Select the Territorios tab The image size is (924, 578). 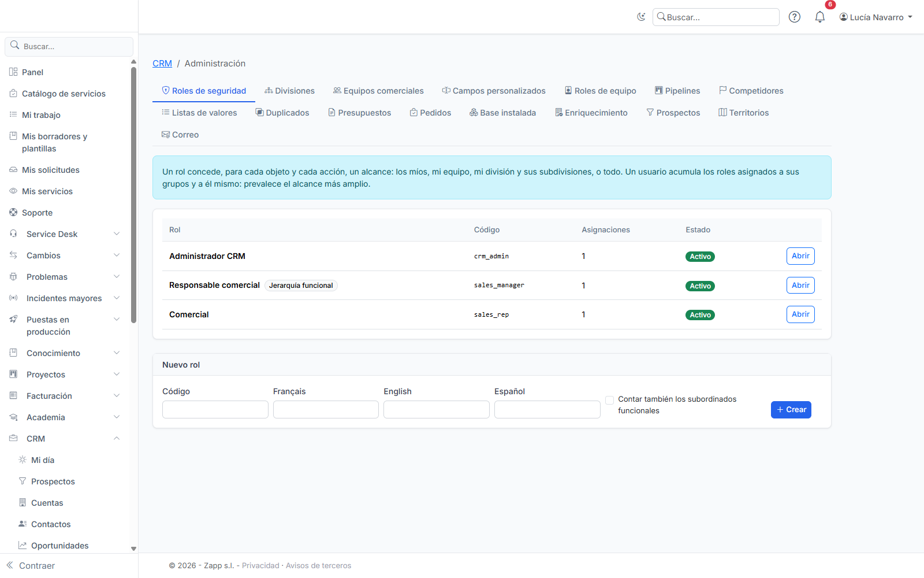click(x=744, y=113)
